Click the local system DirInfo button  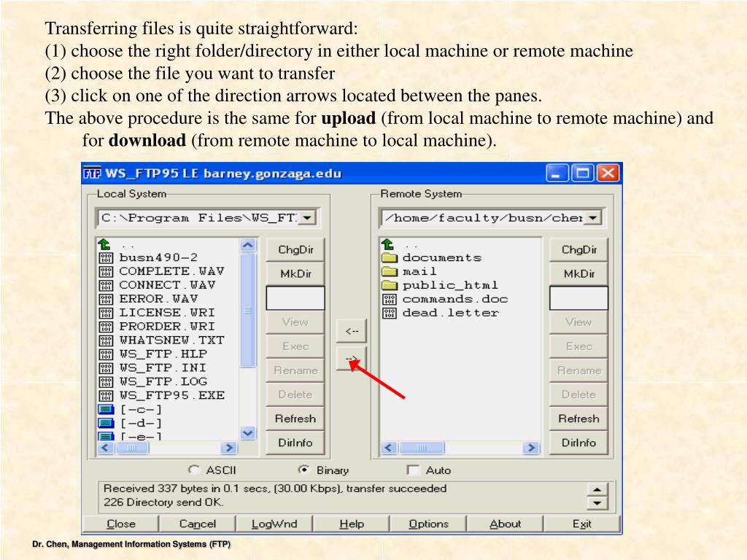[295, 443]
